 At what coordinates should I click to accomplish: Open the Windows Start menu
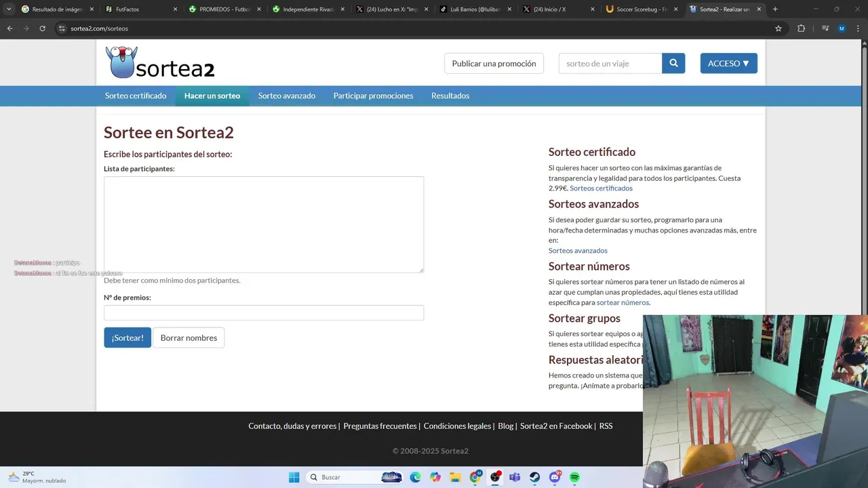click(294, 477)
